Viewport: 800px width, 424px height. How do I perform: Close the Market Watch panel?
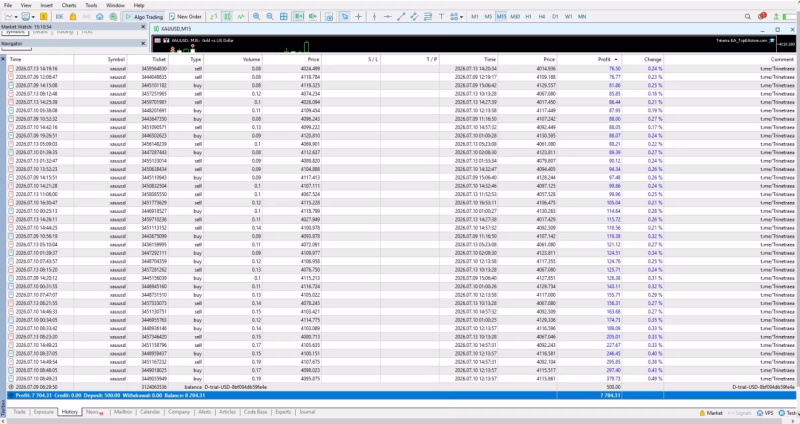pos(143,27)
